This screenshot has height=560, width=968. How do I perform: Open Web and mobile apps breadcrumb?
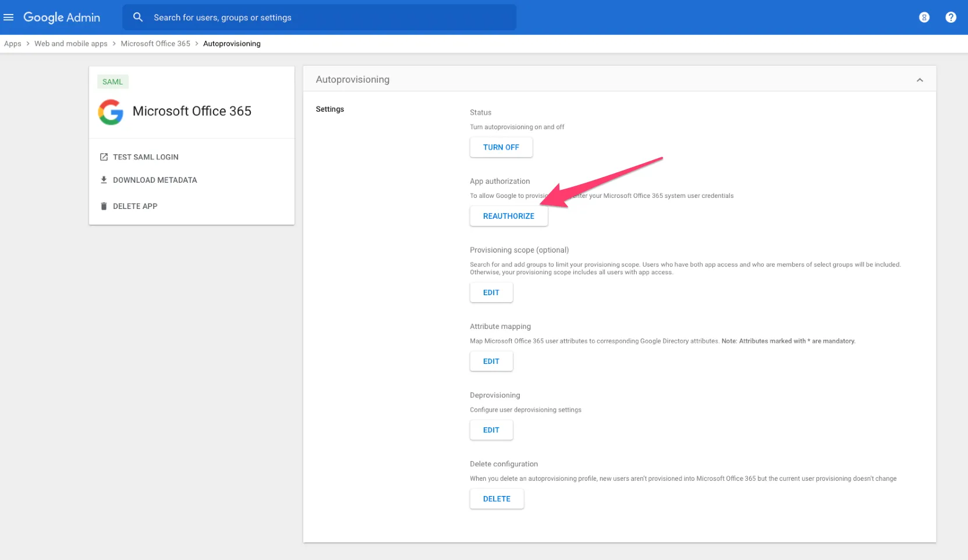[x=70, y=44]
